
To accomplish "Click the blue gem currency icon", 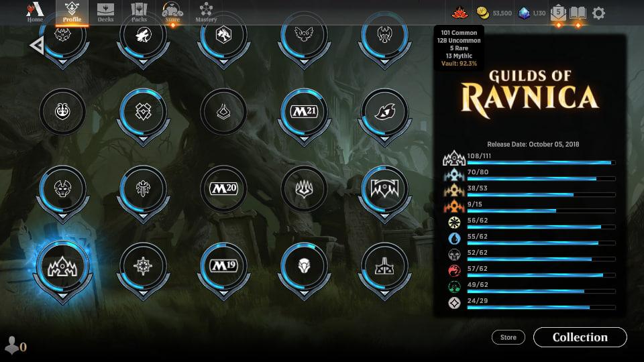I will 524,13.
